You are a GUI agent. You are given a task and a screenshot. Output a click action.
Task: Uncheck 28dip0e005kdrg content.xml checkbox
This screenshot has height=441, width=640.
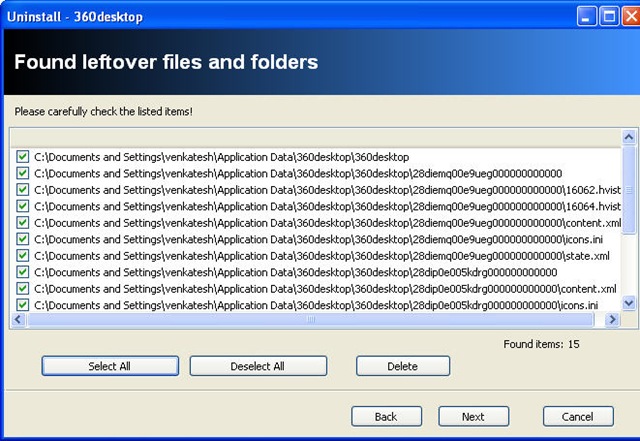[x=22, y=288]
